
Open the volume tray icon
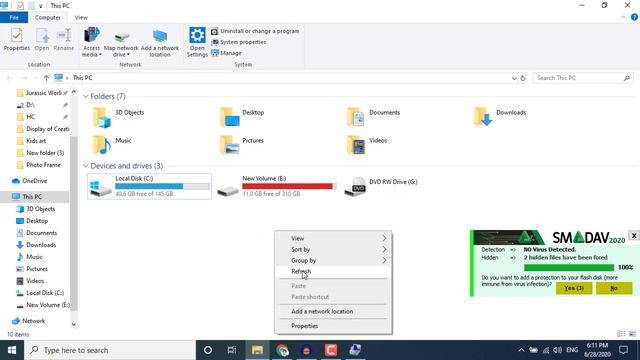(557, 350)
